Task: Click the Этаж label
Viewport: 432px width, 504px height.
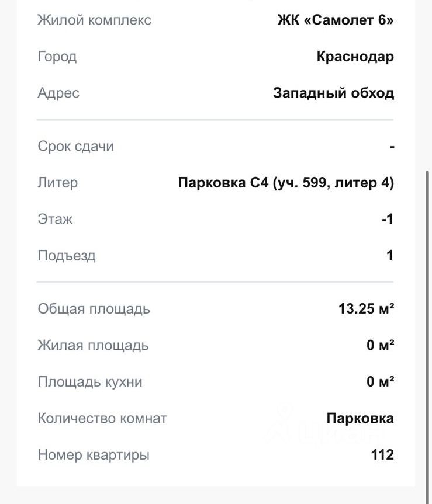Action: tap(55, 219)
